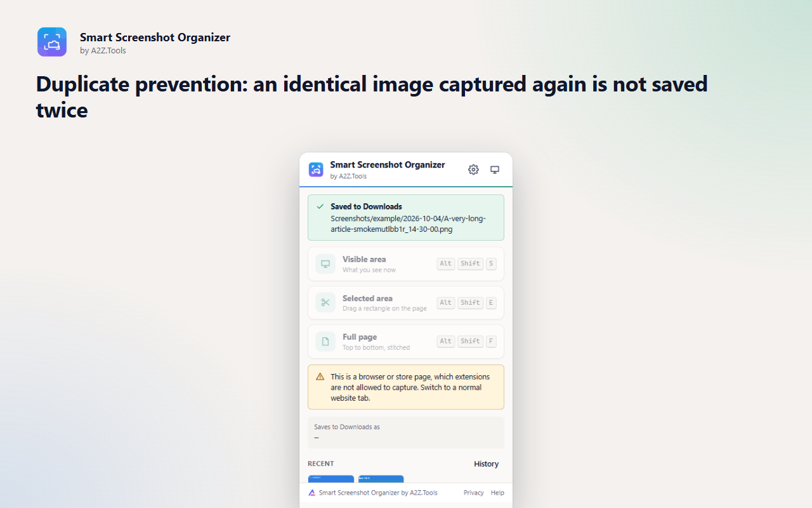The height and width of the screenshot is (508, 812).
Task: Click the large app logo at page top
Action: click(x=52, y=42)
